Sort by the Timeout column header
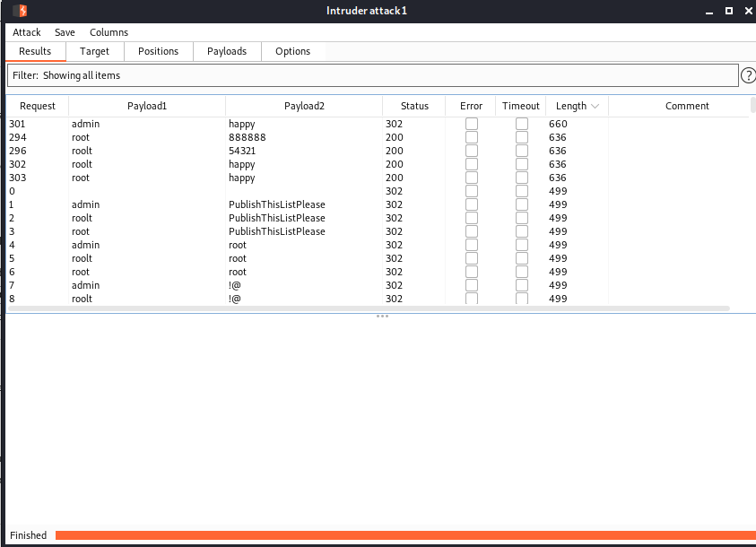756x547 pixels. coord(521,106)
